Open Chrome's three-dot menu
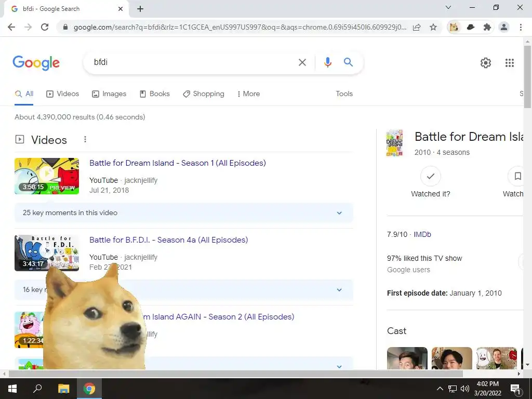Image resolution: width=532 pixels, height=399 pixels. coord(521,27)
